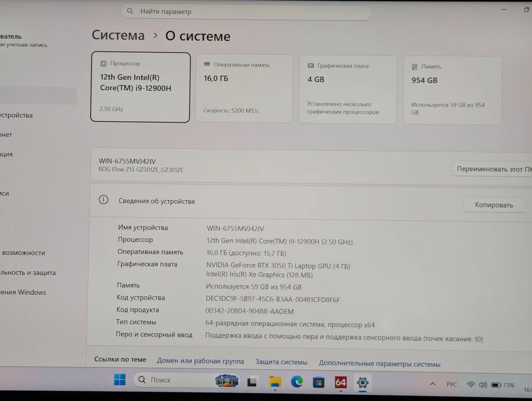Screen dimensions: 532x401
Task: Click the Settings gear taskbar icon
Action: [362, 382]
